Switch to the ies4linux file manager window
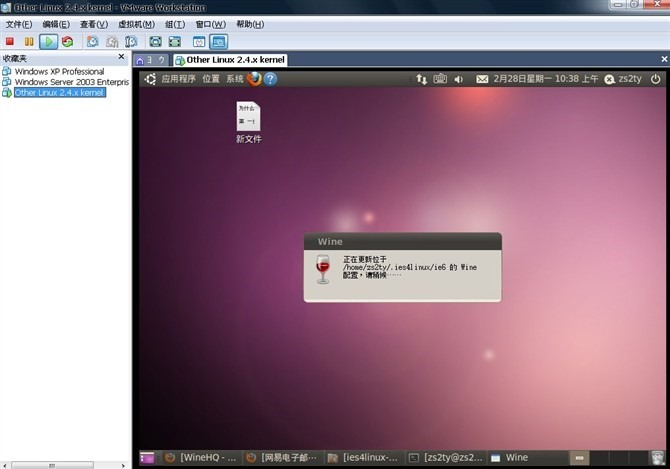The height and width of the screenshot is (469, 670). (363, 457)
